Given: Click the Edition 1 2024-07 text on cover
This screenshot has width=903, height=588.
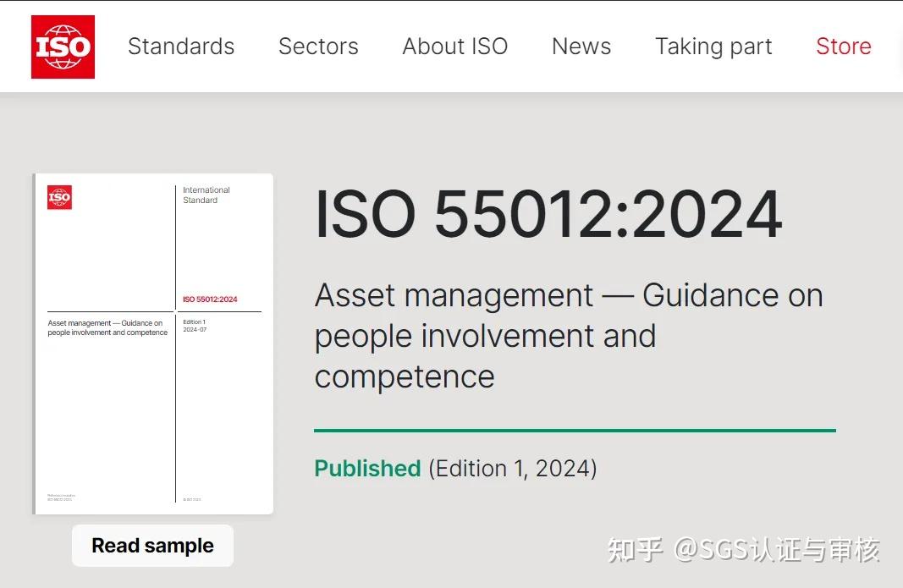Looking at the screenshot, I should pos(195,325).
